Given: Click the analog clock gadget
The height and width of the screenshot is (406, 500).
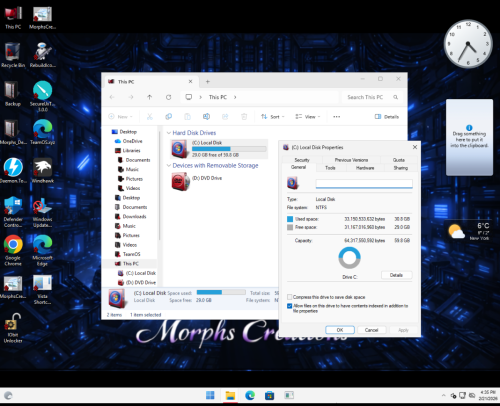Looking at the screenshot, I should (468, 44).
